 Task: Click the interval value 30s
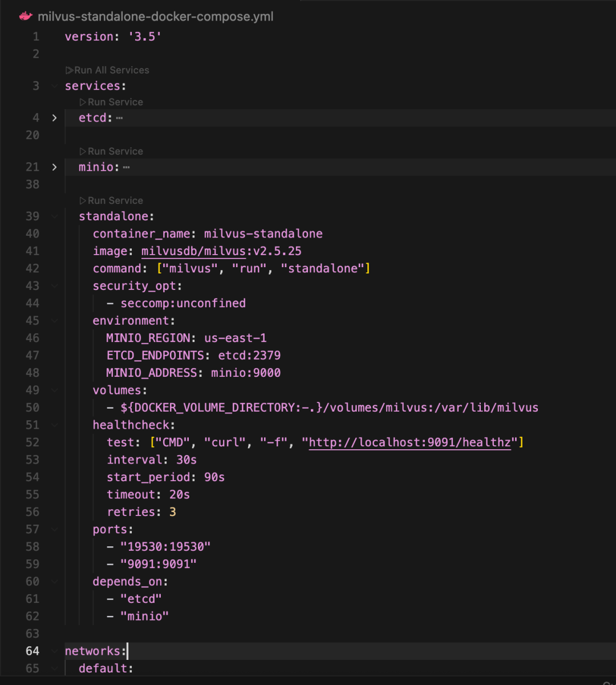point(187,460)
